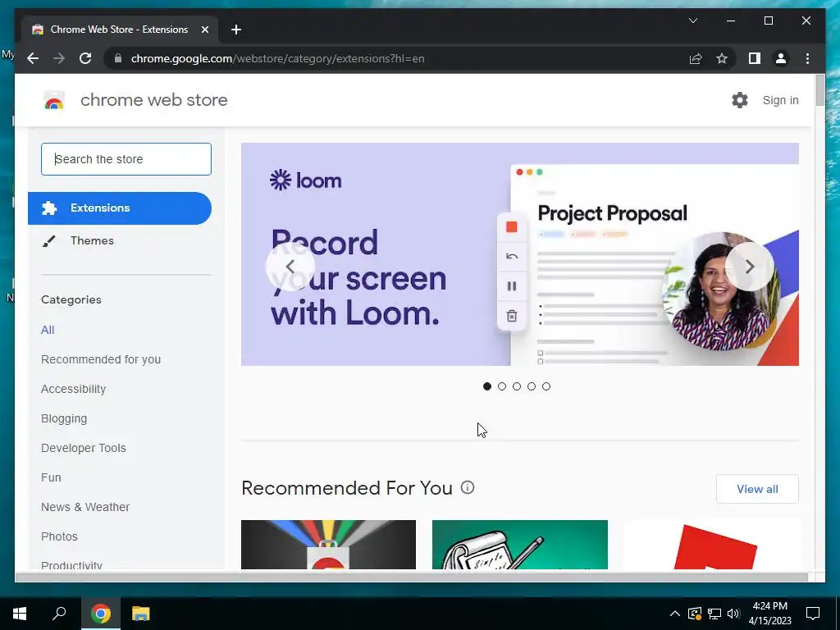Show hidden system tray icons
Screen dimensions: 840x630
coord(675,614)
